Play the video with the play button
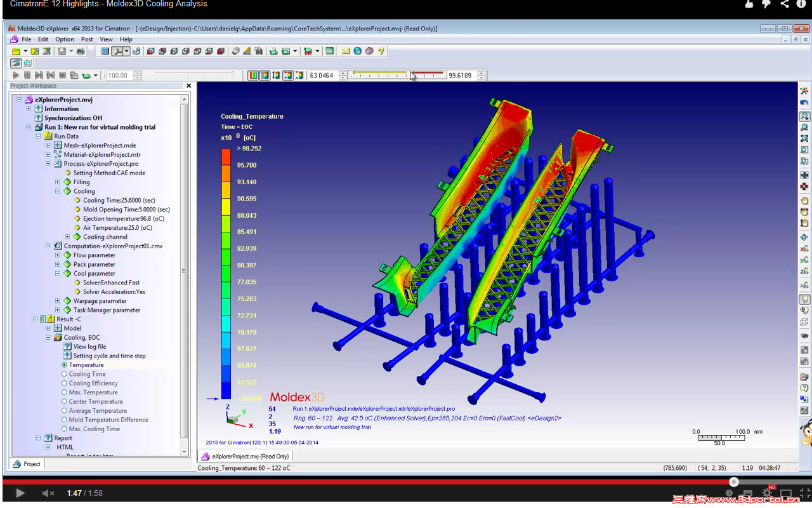 (20, 493)
